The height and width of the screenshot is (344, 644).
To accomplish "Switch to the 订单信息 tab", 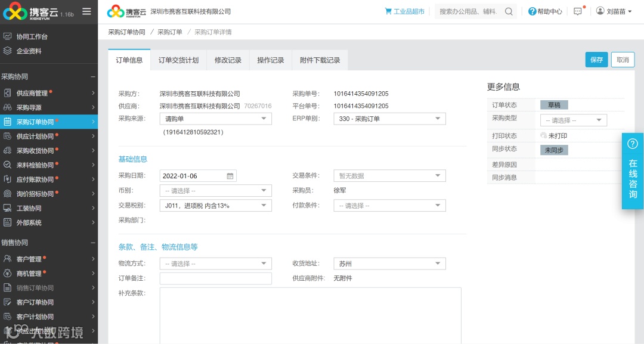I will (x=129, y=60).
